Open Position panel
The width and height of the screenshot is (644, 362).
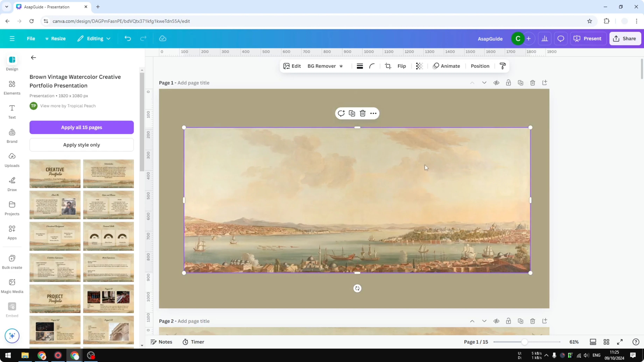point(480,66)
